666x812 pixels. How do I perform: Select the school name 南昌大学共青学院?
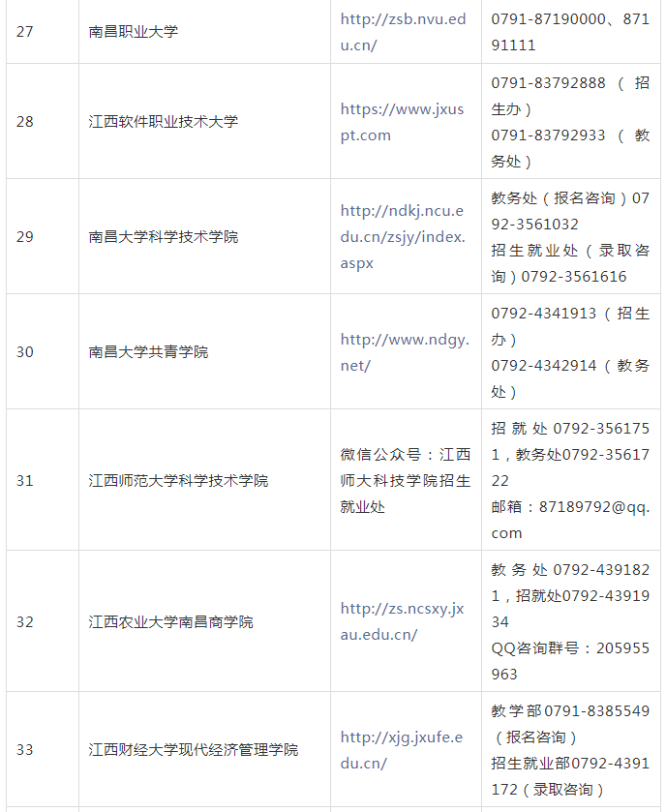pos(148,352)
